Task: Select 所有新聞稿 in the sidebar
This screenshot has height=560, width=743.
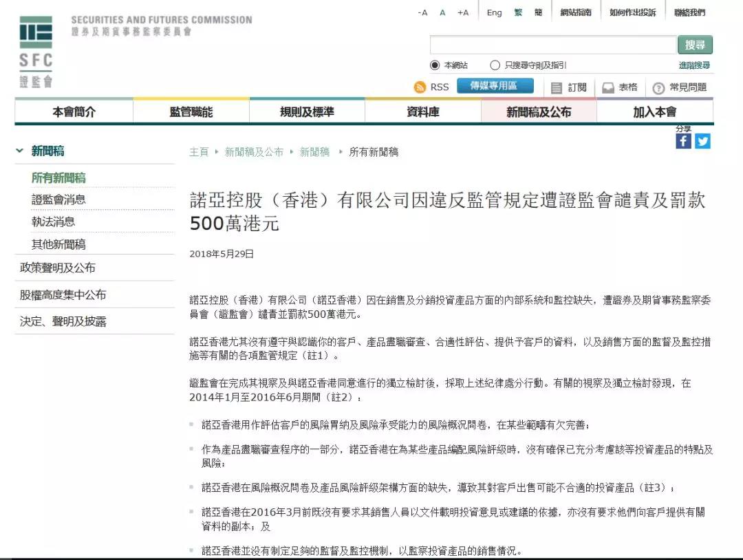Action: pyautogui.click(x=58, y=177)
